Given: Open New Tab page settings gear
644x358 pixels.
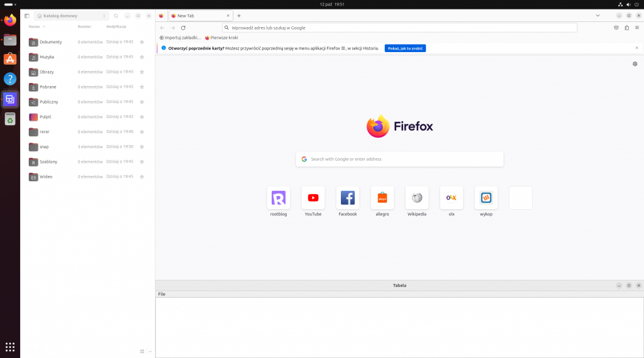Looking at the screenshot, I should tap(635, 64).
